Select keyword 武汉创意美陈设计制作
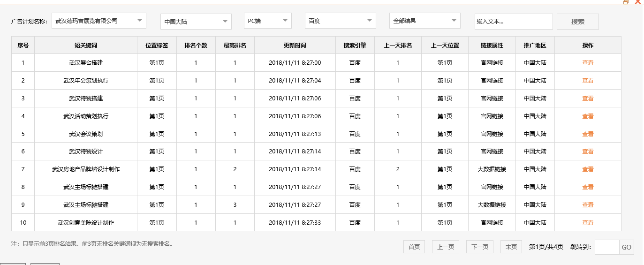 (x=86, y=223)
